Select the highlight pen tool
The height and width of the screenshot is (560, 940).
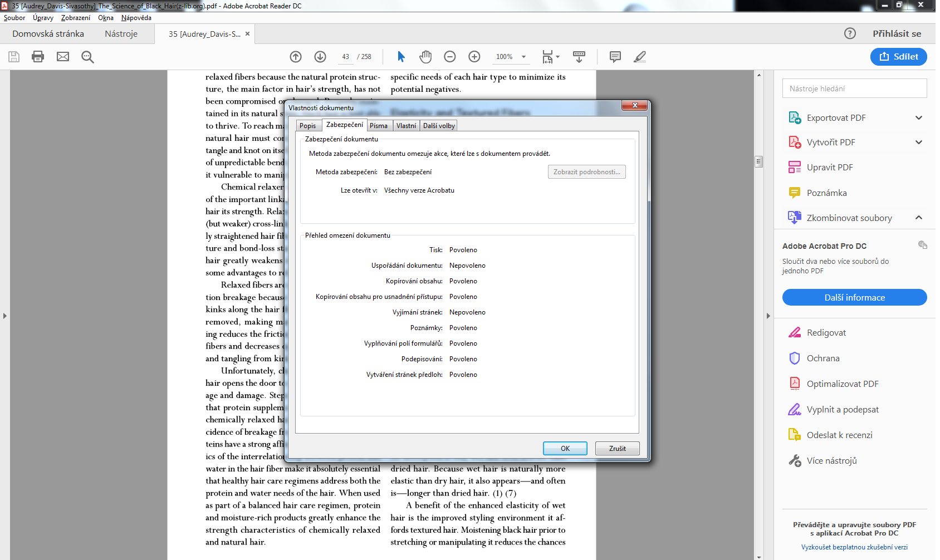click(x=640, y=57)
